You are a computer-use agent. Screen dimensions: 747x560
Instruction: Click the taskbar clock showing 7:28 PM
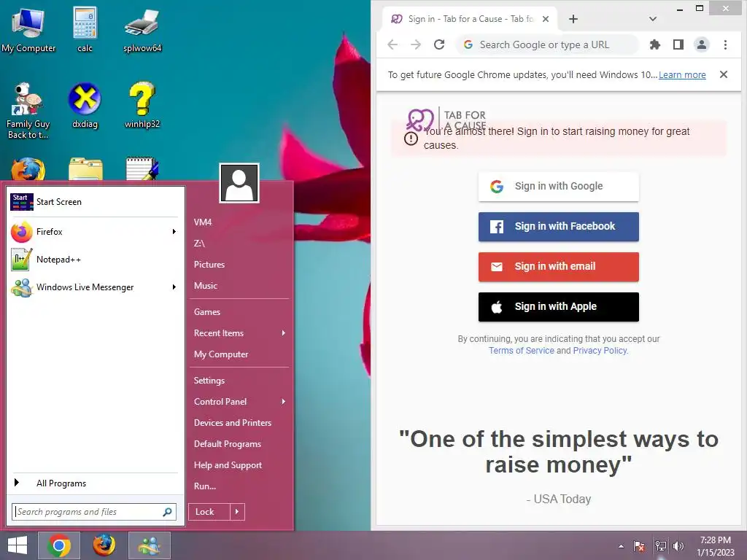click(715, 546)
